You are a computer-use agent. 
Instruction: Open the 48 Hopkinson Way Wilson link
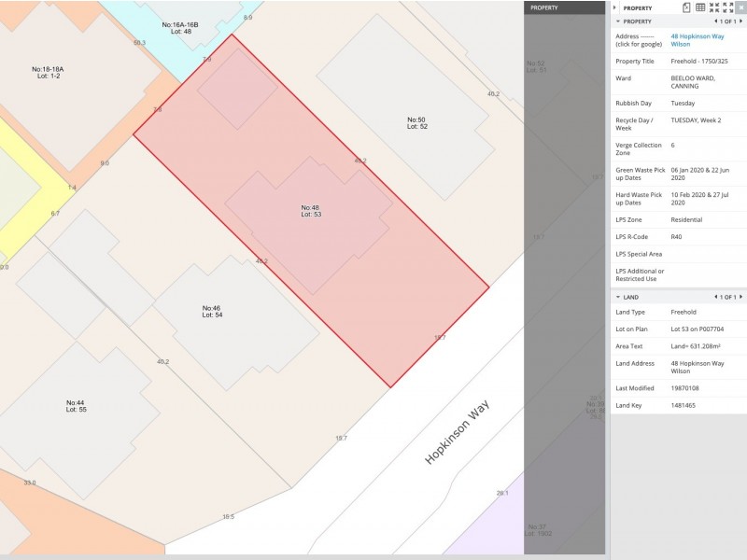click(x=697, y=40)
